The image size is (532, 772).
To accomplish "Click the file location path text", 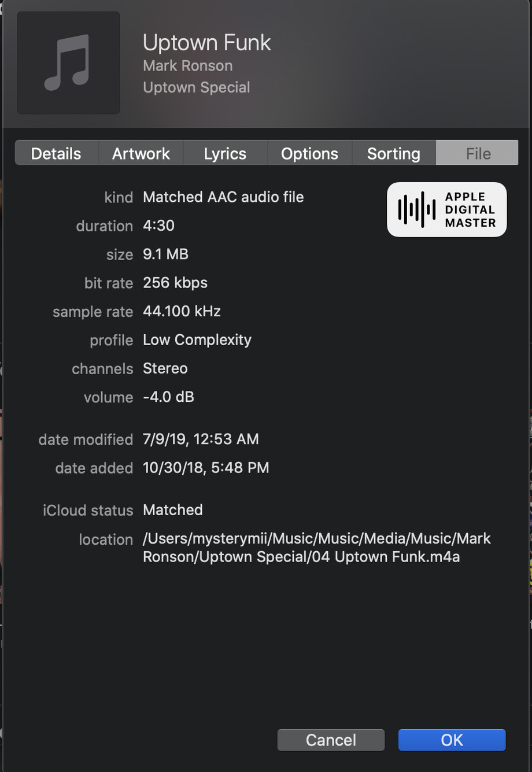I will (x=316, y=547).
